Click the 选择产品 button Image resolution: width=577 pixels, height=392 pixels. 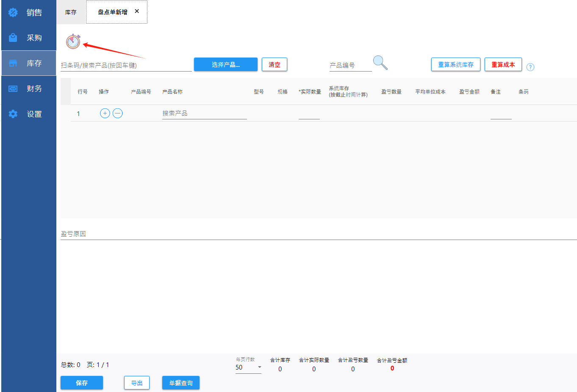[225, 65]
